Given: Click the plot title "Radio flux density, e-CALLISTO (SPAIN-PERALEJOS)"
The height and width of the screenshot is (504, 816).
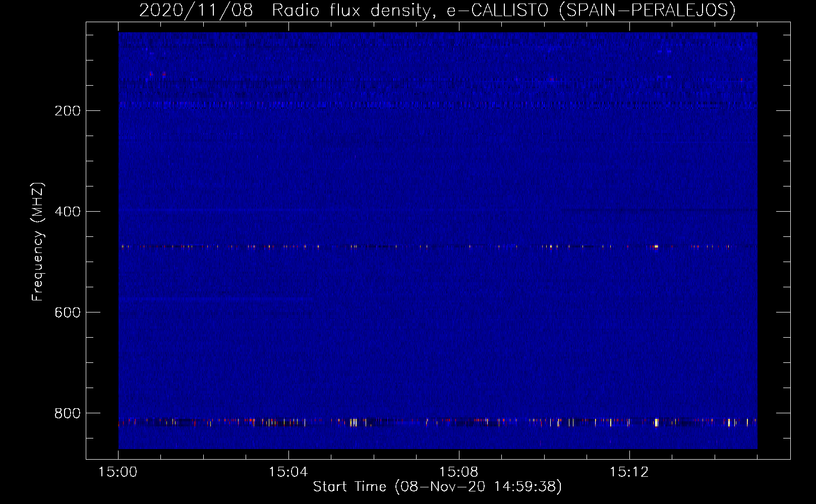Looking at the screenshot, I should point(504,11).
